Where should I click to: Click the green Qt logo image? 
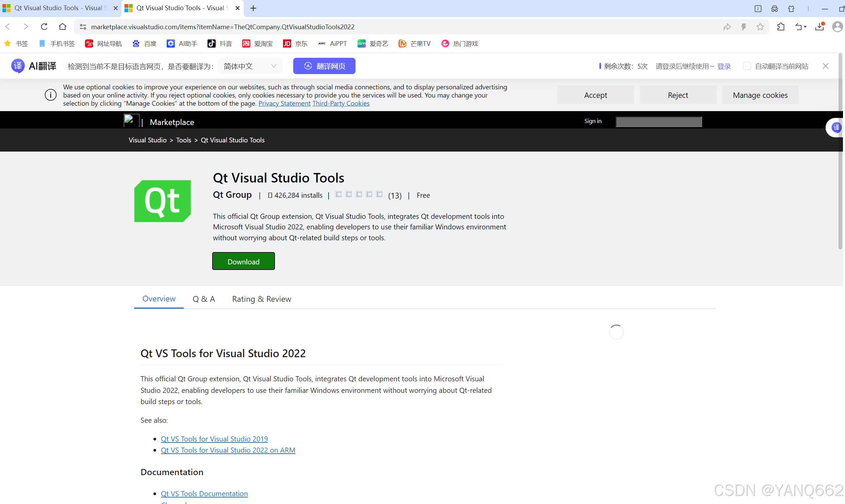163,201
